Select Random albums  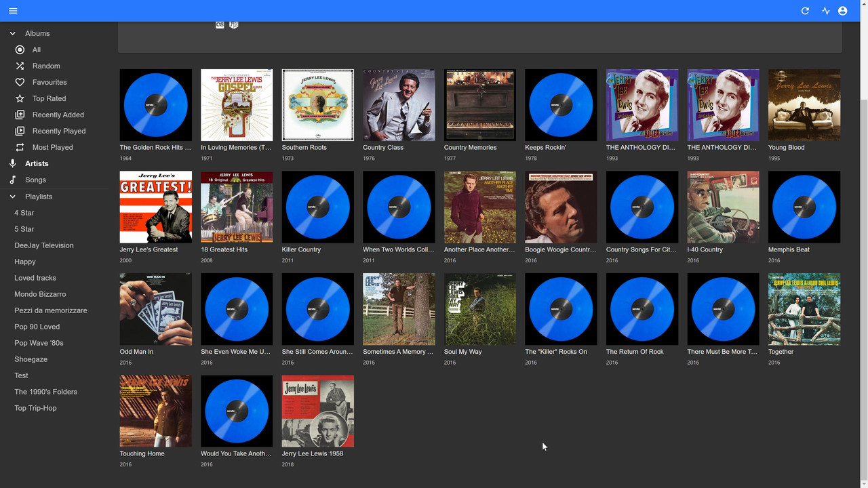pos(46,66)
